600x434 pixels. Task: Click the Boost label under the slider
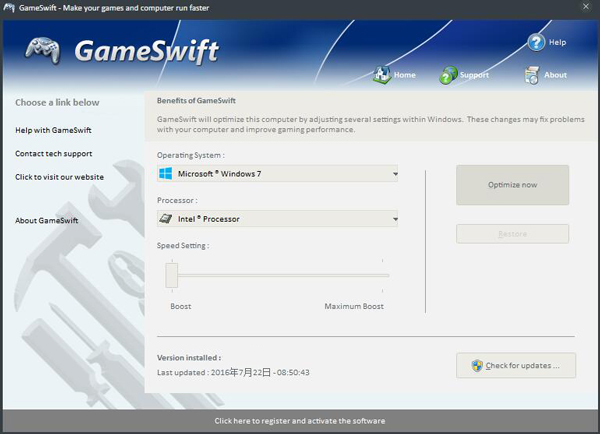pos(181,306)
